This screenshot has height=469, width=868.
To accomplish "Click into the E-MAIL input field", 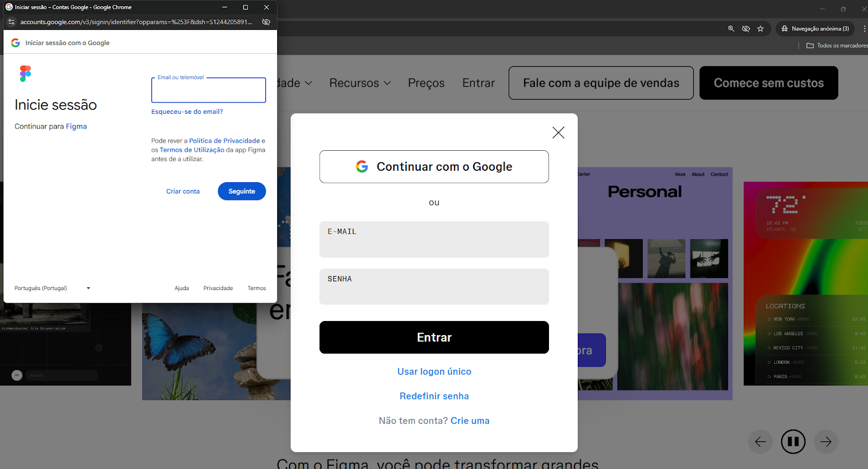I will pos(434,239).
